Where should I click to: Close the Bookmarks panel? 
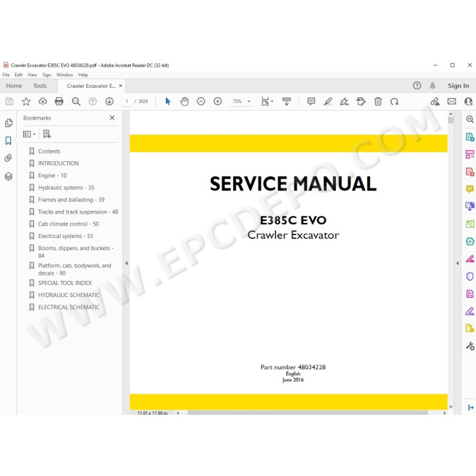(x=112, y=118)
